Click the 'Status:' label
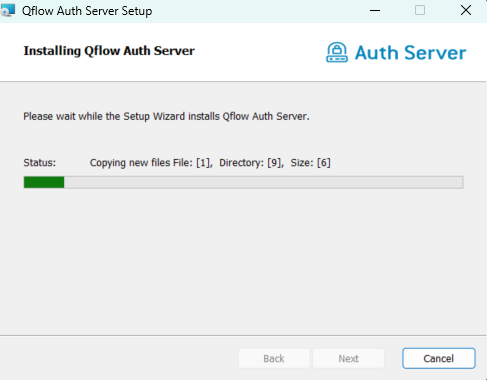Viewport: 487px width, 380px height. [40, 163]
